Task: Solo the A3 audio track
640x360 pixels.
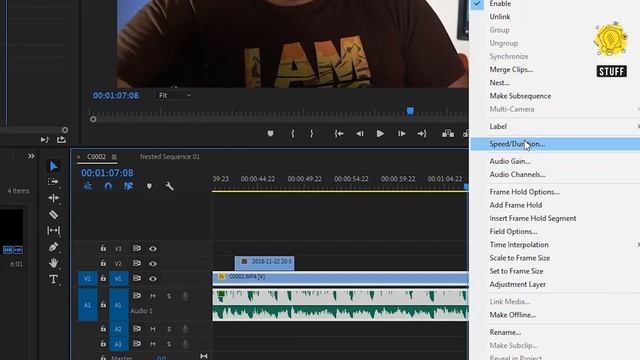Action: point(169,344)
